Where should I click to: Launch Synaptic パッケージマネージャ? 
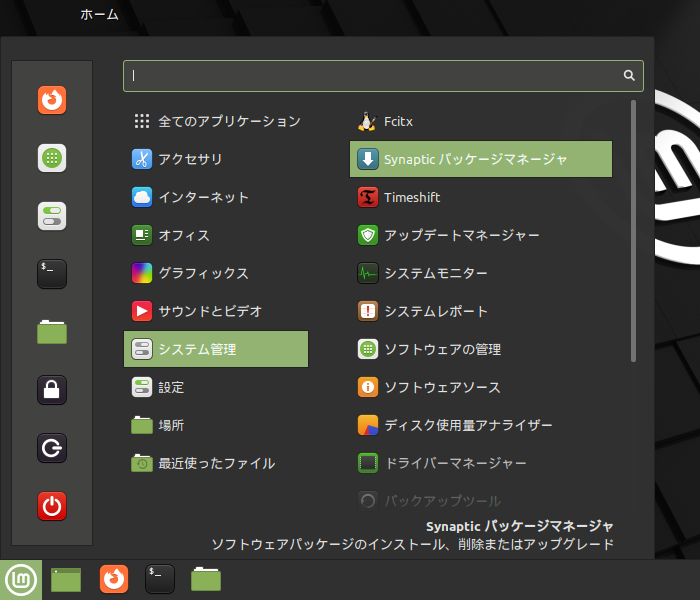click(x=481, y=159)
